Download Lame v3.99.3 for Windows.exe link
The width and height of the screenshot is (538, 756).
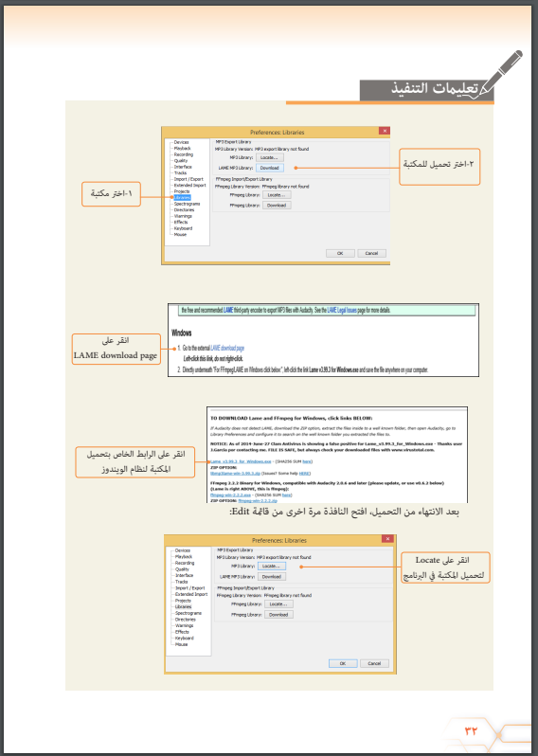(x=241, y=461)
